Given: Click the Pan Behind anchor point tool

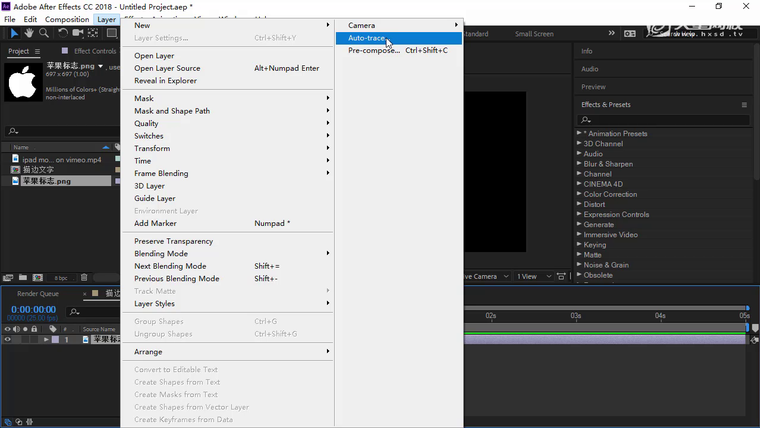Looking at the screenshot, I should click(93, 33).
